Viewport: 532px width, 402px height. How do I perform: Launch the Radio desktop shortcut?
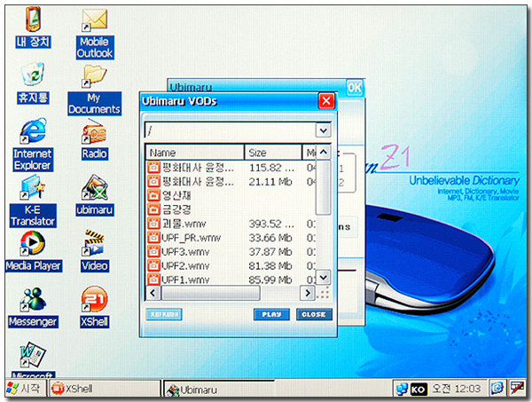pos(94,132)
